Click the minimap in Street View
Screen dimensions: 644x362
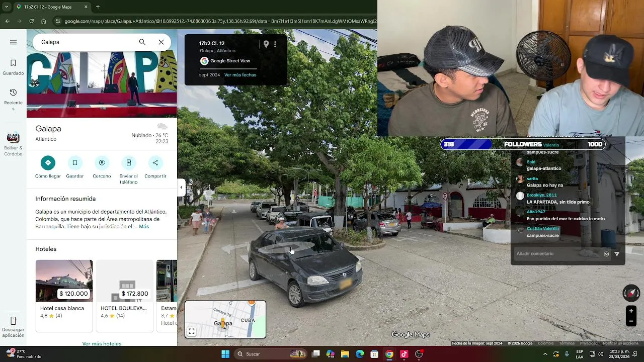click(x=225, y=319)
